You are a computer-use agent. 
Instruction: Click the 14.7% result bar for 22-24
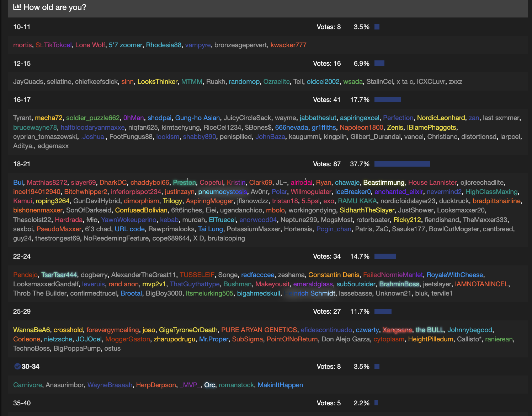pyautogui.click(x=385, y=256)
